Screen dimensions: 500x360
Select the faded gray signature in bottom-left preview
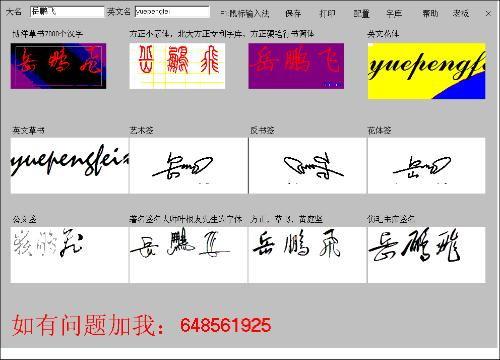coord(69,255)
